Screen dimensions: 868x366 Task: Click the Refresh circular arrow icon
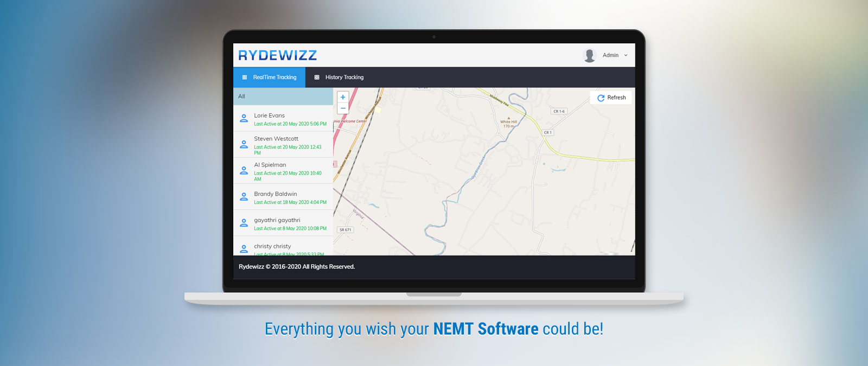tap(601, 98)
